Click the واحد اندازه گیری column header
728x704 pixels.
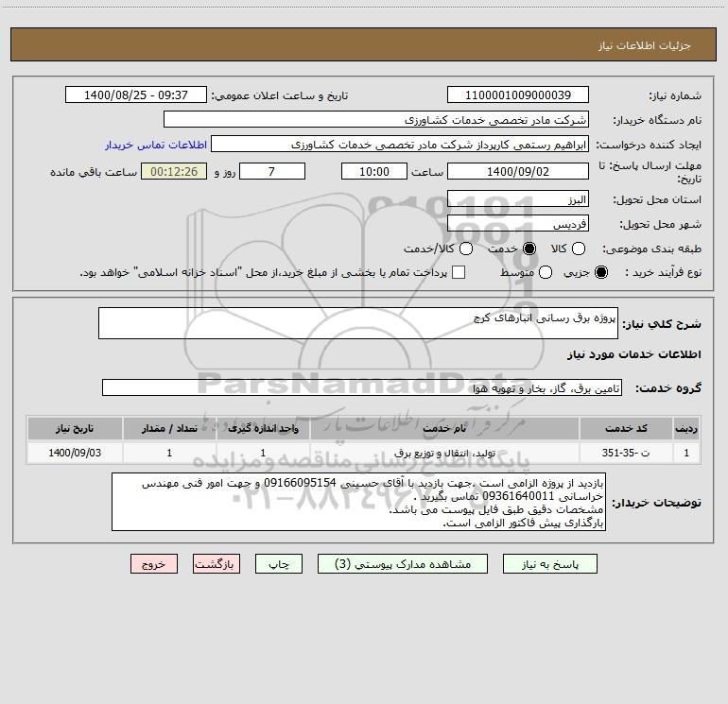[263, 428]
